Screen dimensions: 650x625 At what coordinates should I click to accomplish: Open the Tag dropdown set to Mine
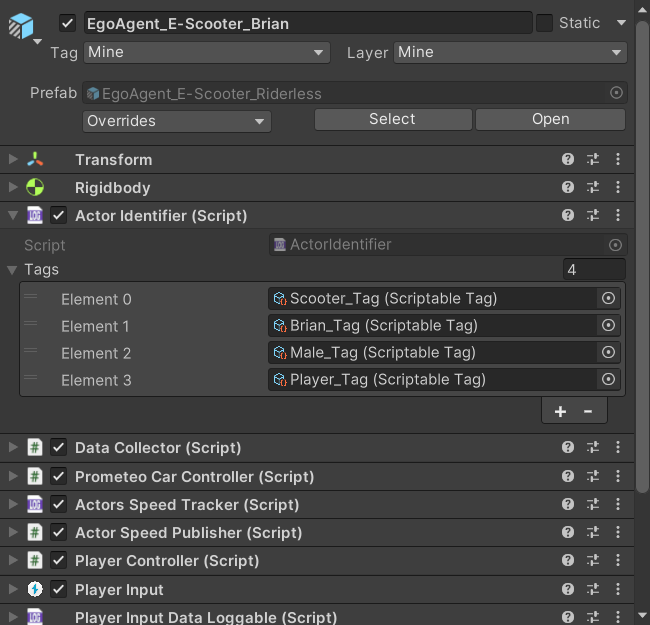tap(207, 53)
